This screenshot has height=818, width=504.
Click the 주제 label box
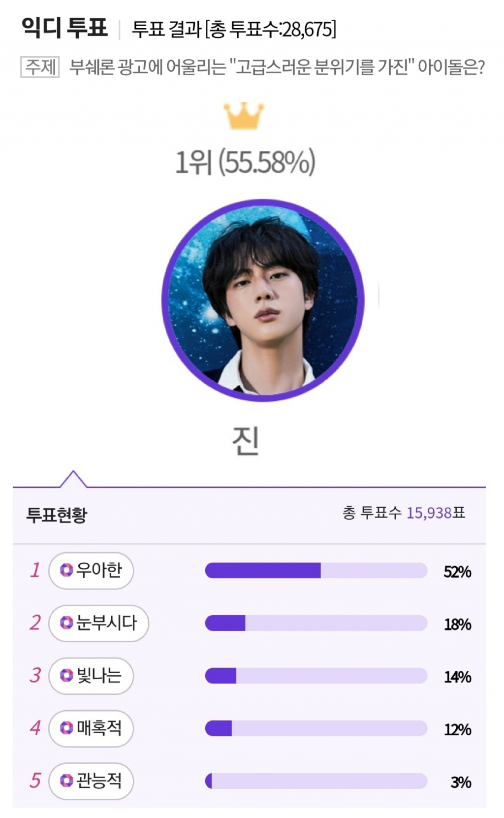tap(40, 67)
